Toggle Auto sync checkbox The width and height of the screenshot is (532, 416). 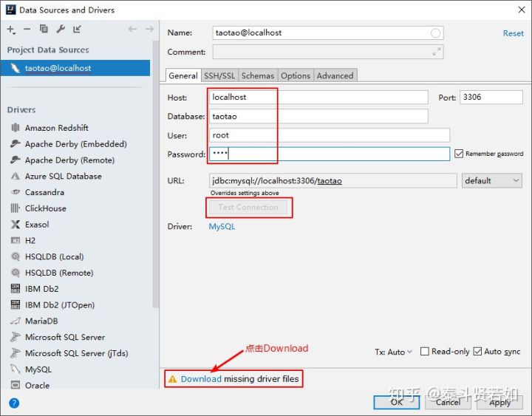(477, 351)
